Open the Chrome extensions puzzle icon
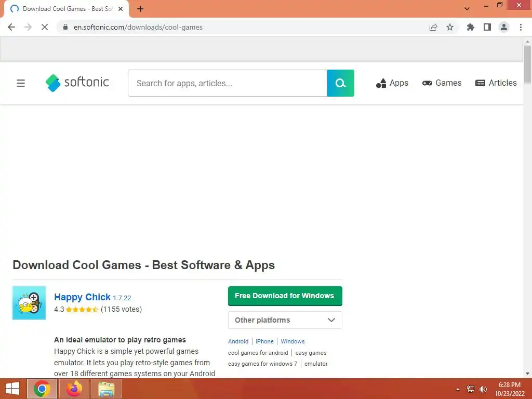 471,27
